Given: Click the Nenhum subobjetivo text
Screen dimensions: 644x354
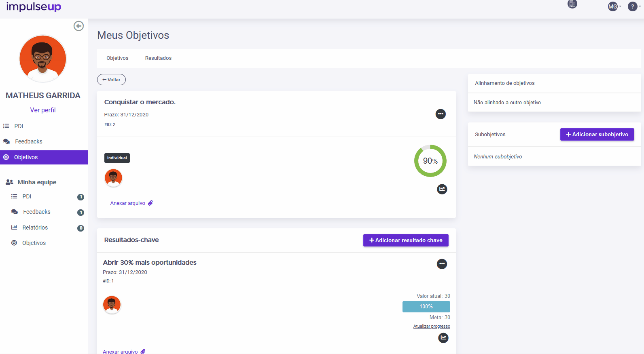Looking at the screenshot, I should click(x=498, y=157).
